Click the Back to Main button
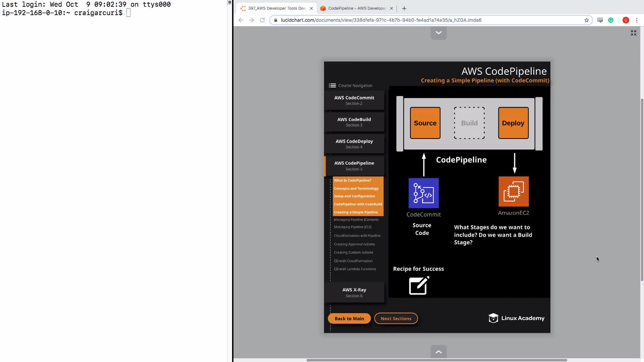Viewport: 644px width, 362px height. click(349, 318)
